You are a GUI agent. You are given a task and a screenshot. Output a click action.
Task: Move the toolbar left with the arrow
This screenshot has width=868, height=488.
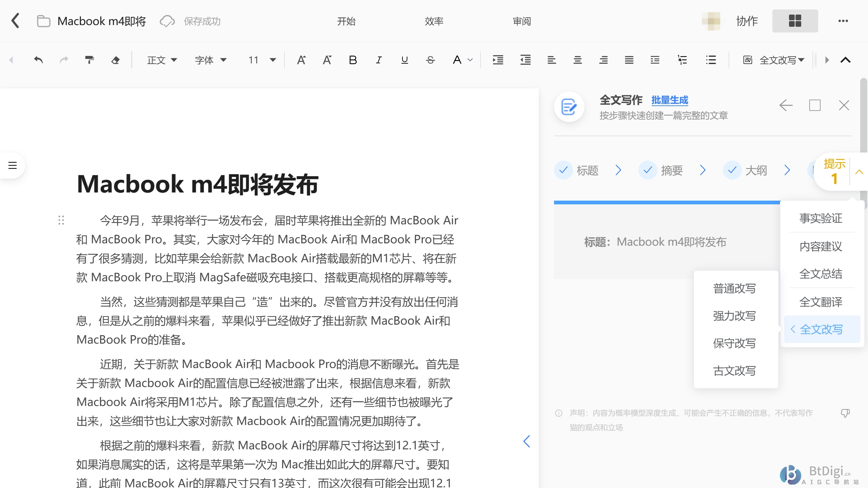(11, 60)
